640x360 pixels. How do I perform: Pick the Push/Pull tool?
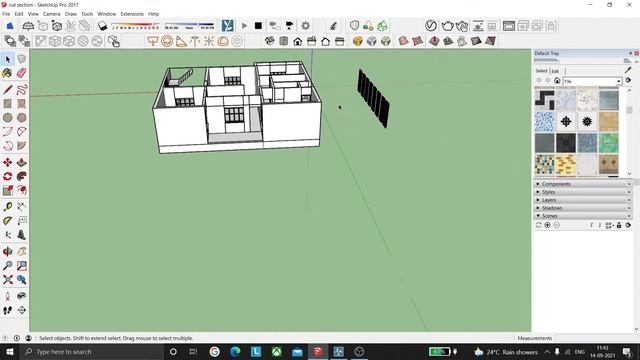[x=22, y=162]
